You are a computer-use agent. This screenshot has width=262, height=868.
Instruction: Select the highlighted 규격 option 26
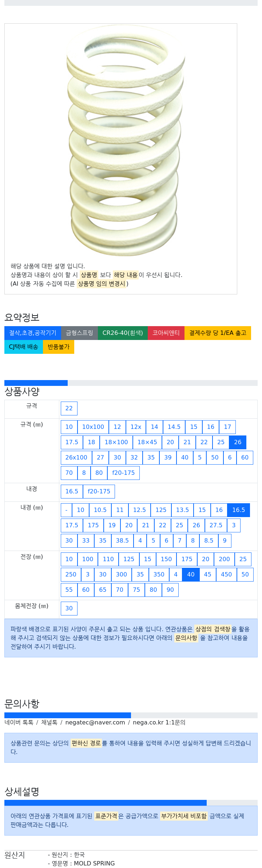point(238,442)
